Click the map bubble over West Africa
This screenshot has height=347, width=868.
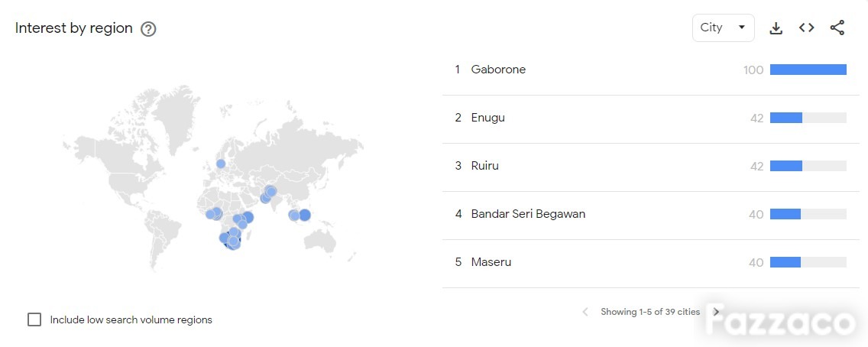215,213
